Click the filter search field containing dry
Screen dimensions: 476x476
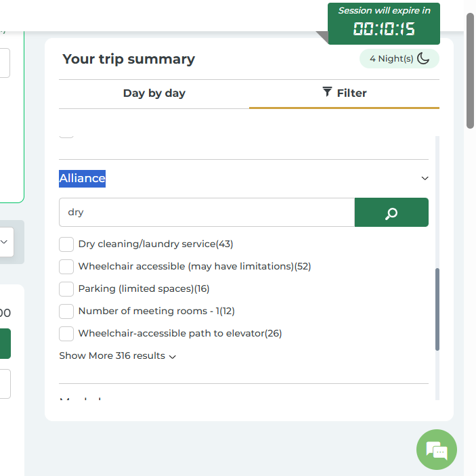[207, 213]
